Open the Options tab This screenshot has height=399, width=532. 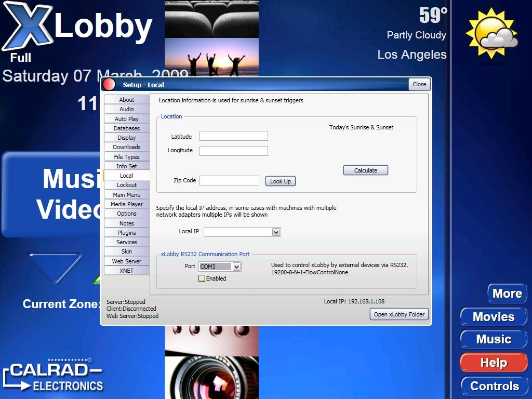point(127,214)
